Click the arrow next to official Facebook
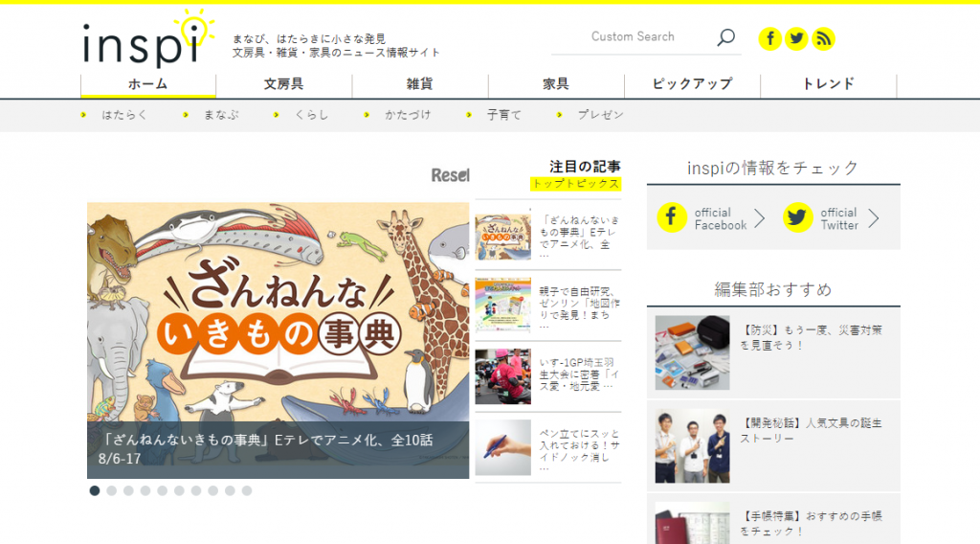The height and width of the screenshot is (544, 980). click(759, 218)
